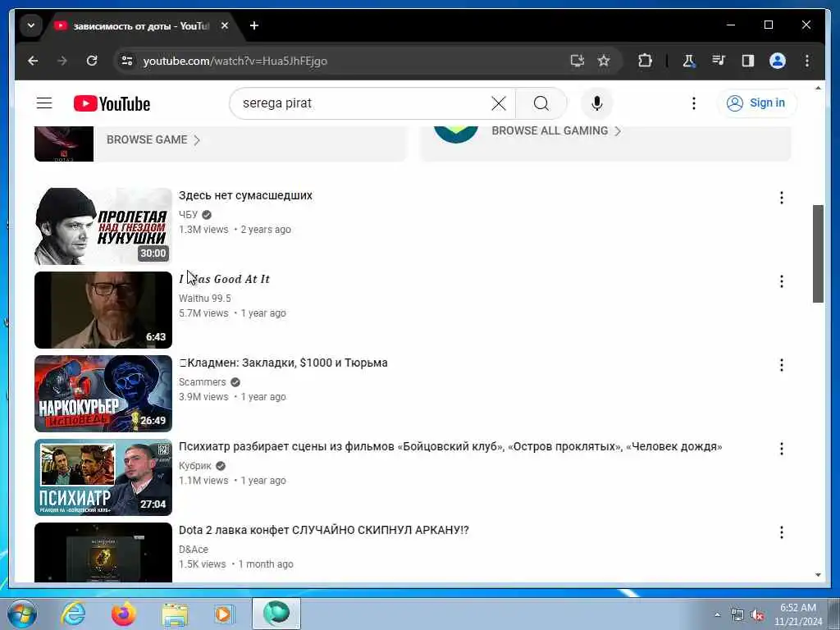Open the Windows Start menu
The height and width of the screenshot is (630, 840).
(22, 614)
